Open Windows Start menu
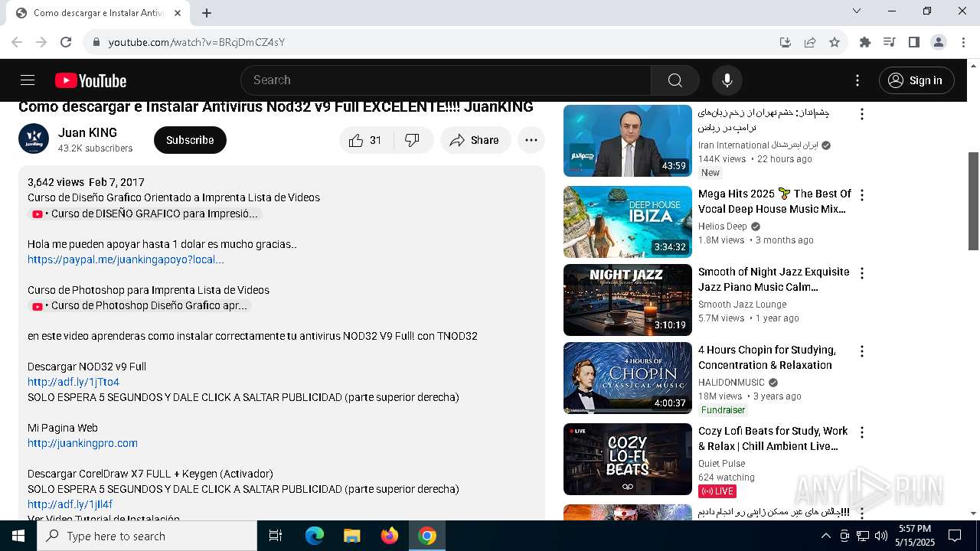The width and height of the screenshot is (980, 551). point(18,536)
